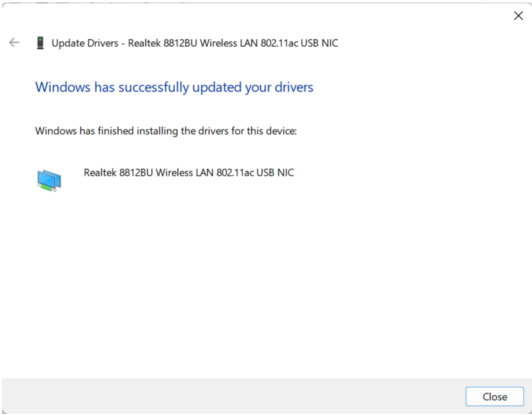This screenshot has height=415, width=532.
Task: Click the back arrow in the header
Action: click(14, 42)
